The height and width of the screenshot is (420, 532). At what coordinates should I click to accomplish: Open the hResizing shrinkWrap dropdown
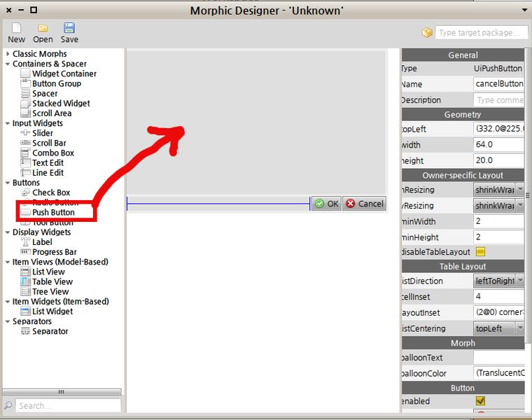click(x=498, y=190)
